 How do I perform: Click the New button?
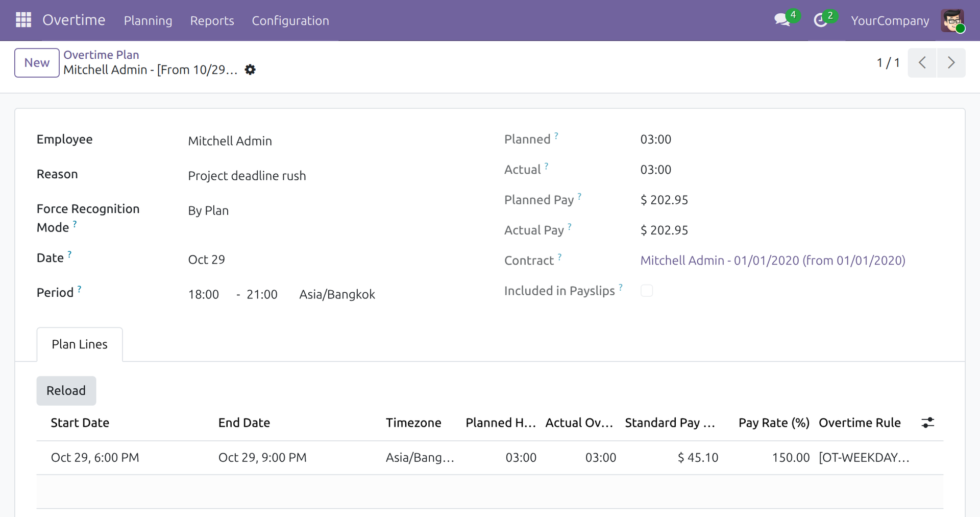point(37,63)
